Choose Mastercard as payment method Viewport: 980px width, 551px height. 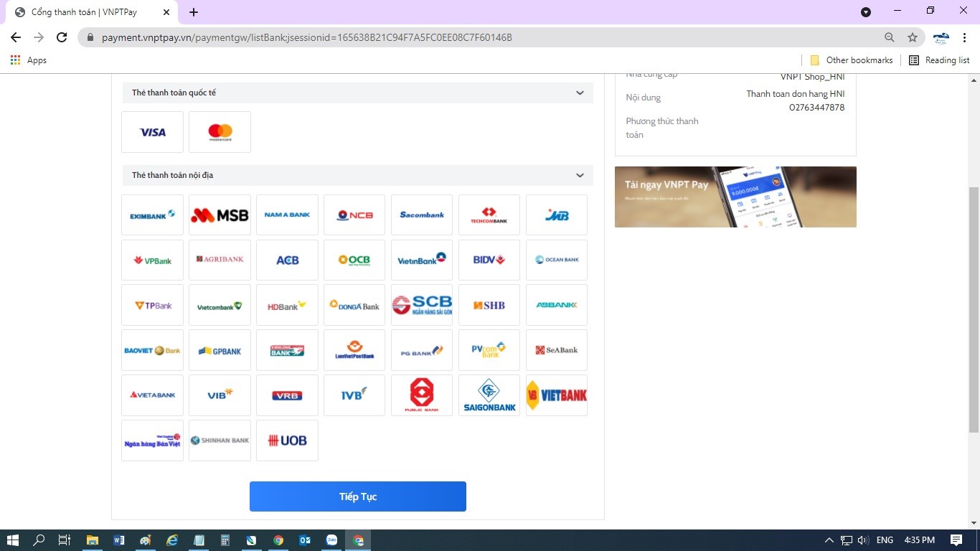pos(220,132)
